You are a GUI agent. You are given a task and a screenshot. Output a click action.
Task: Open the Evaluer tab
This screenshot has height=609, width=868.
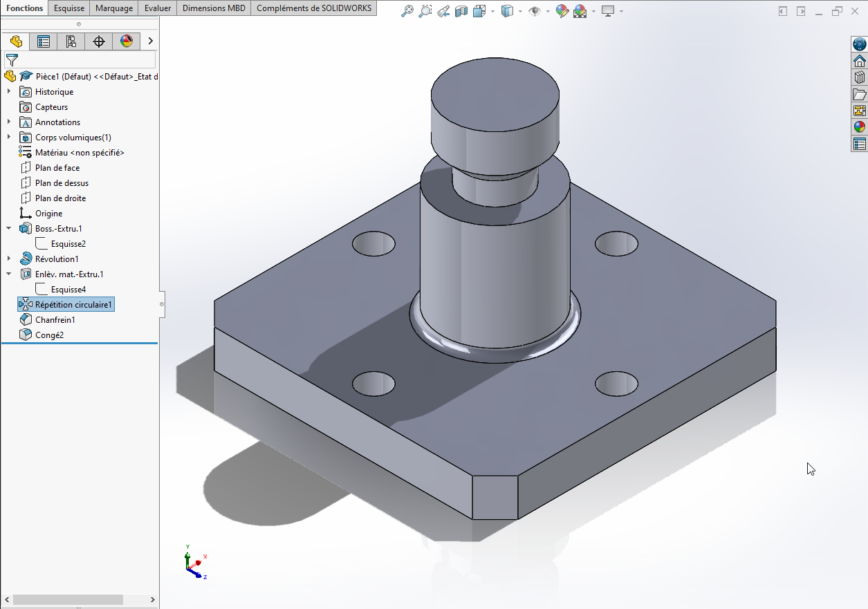coord(158,8)
